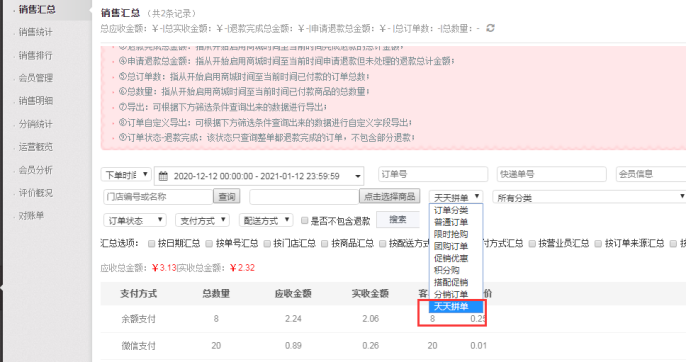Screen dimensions: 687x363
Task: Check 按单号汇总 option
Action: click(209, 243)
